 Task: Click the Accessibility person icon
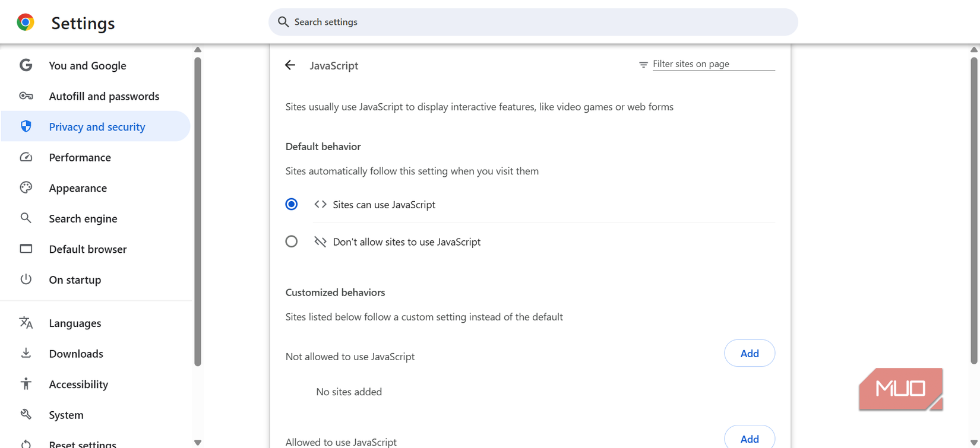click(26, 384)
